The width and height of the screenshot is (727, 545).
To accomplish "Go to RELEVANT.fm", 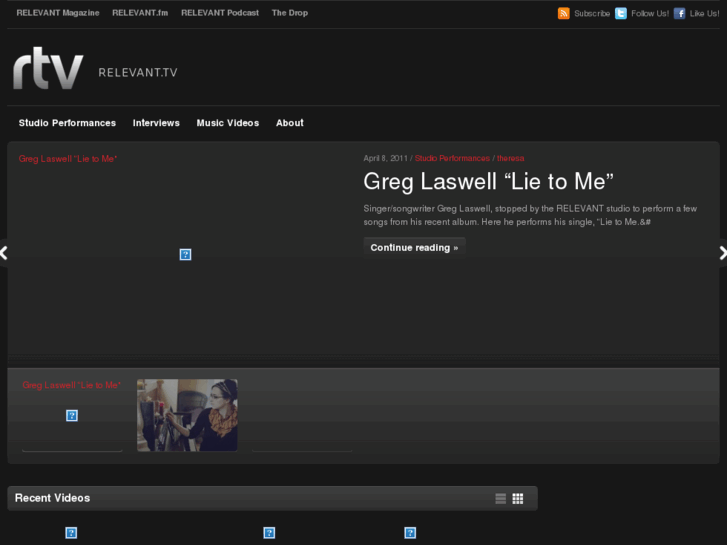I will 140,13.
